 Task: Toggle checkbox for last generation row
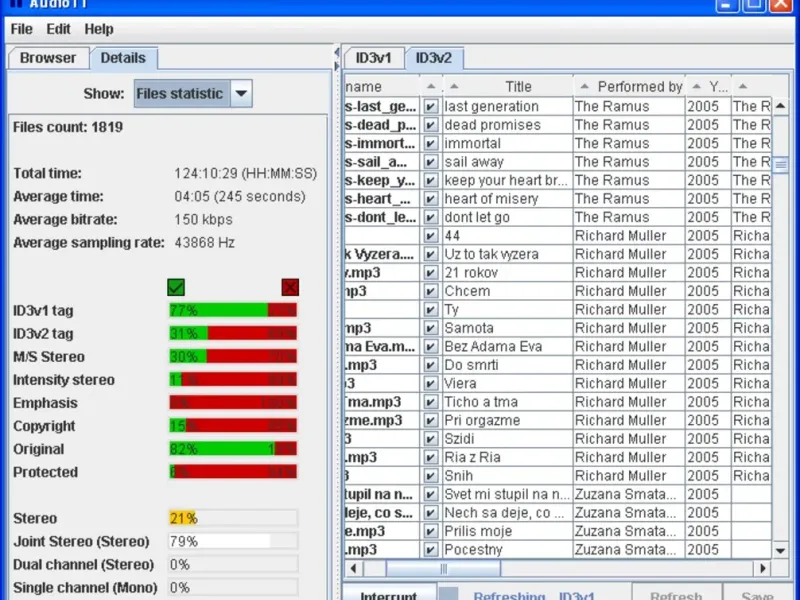point(431,107)
